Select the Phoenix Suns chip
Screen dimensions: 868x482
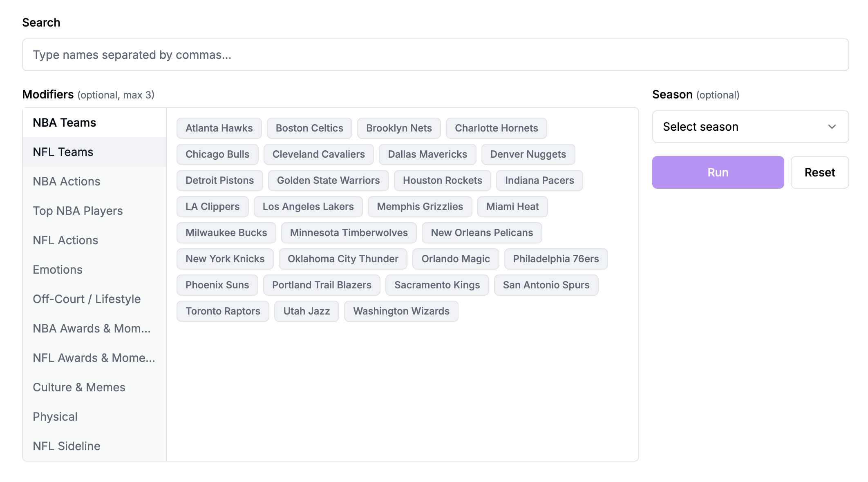(x=217, y=285)
